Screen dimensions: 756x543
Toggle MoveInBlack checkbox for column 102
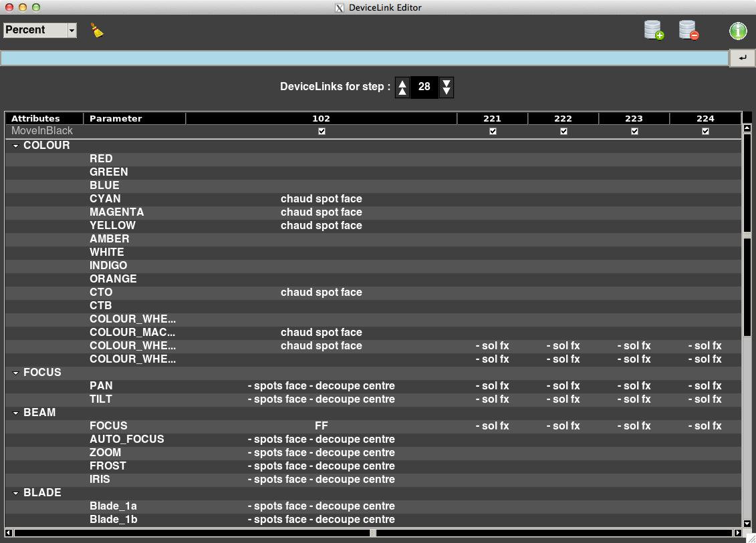pyautogui.click(x=322, y=132)
